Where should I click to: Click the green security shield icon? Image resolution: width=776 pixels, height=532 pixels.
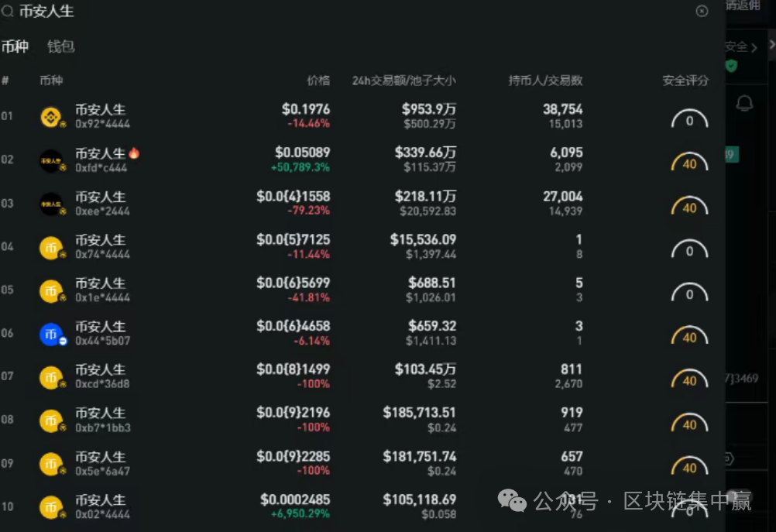(x=731, y=67)
